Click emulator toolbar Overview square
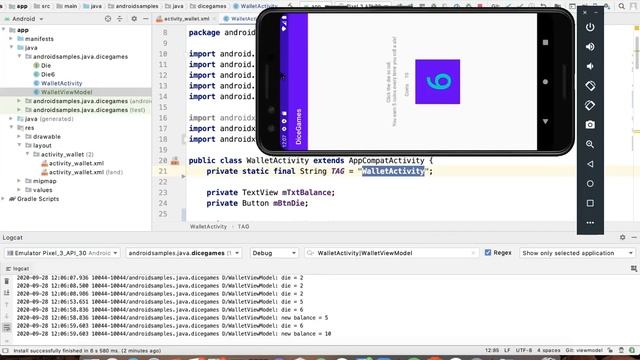The height and width of the screenshot is (360, 640). pos(590,203)
